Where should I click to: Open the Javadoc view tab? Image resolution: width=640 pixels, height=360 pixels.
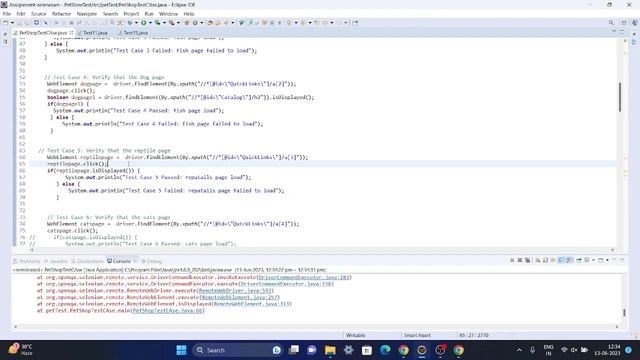pos(56,261)
